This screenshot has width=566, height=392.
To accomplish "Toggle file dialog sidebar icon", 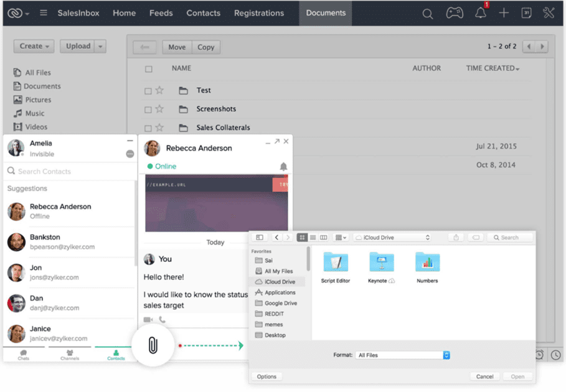I will pyautogui.click(x=260, y=237).
